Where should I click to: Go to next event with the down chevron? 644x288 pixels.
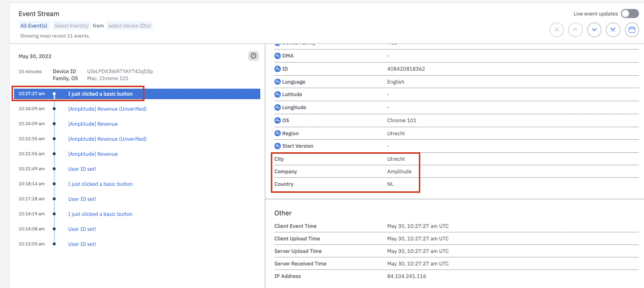594,30
